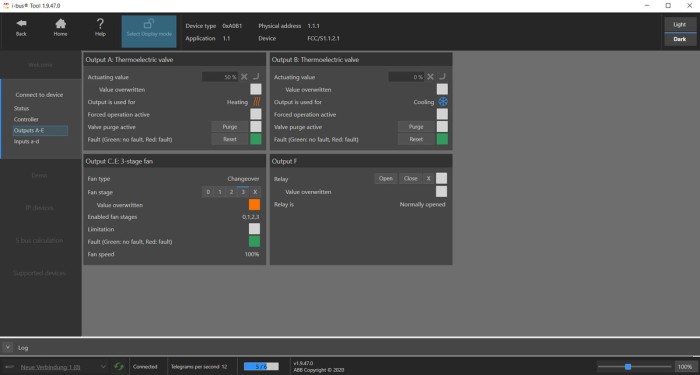
Task: Toggle Output A Value overwritten indicator
Action: 256,89
